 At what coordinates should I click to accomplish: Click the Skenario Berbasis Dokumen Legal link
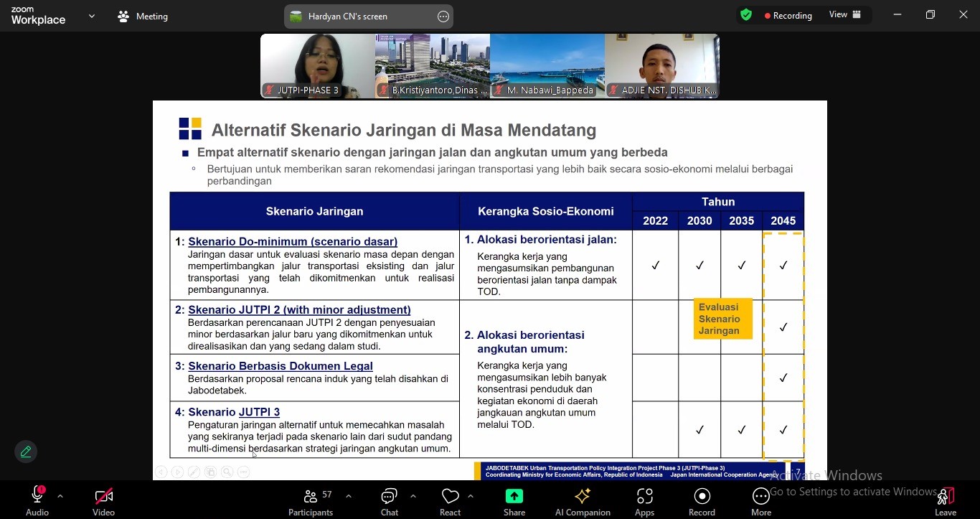click(x=281, y=365)
